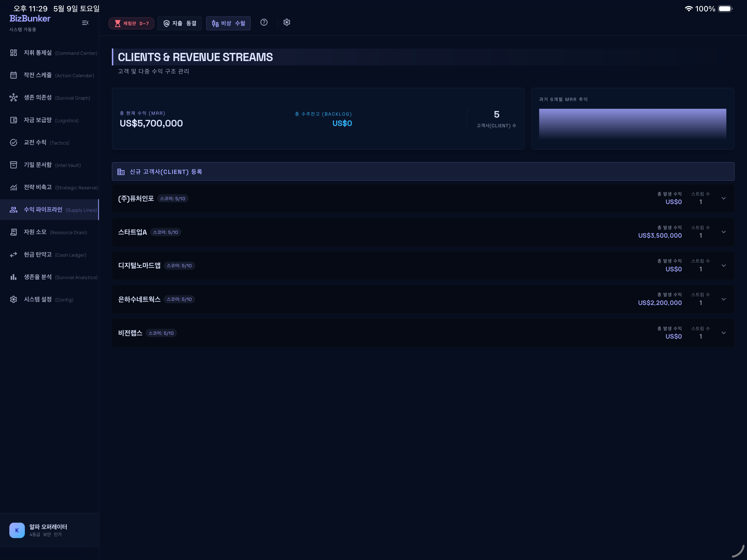Open 생존율 분석 Survival Analytics
Viewport: 747px width, 560px height.
coord(49,277)
